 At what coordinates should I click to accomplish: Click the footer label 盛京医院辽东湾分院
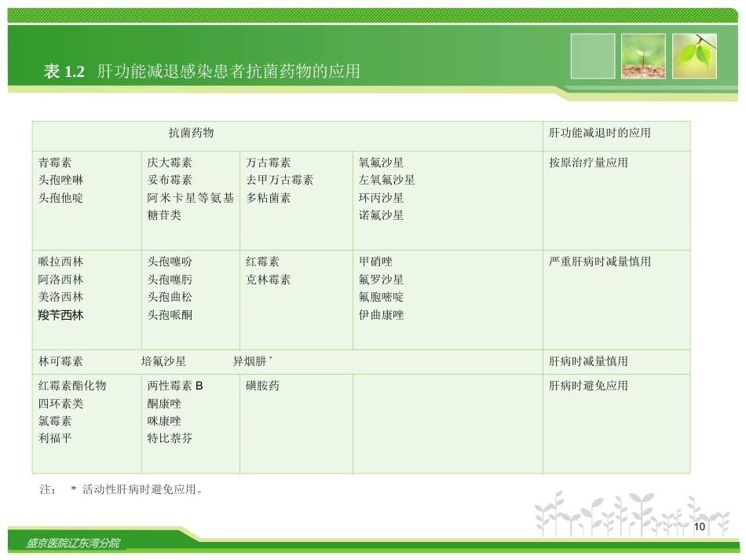point(73,544)
